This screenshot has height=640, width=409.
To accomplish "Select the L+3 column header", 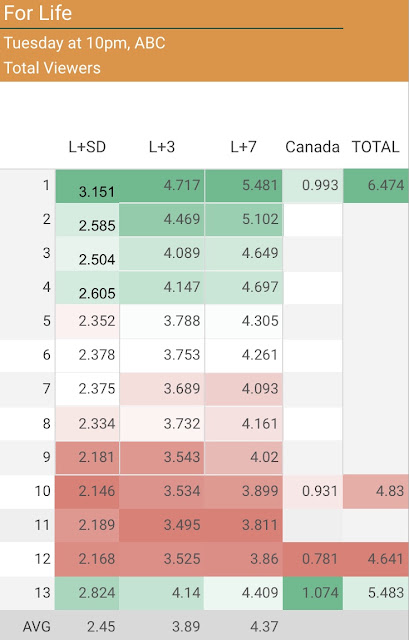I will tap(162, 147).
